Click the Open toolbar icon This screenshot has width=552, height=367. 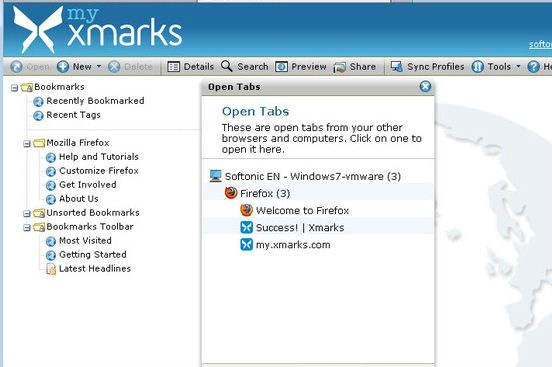click(16, 67)
